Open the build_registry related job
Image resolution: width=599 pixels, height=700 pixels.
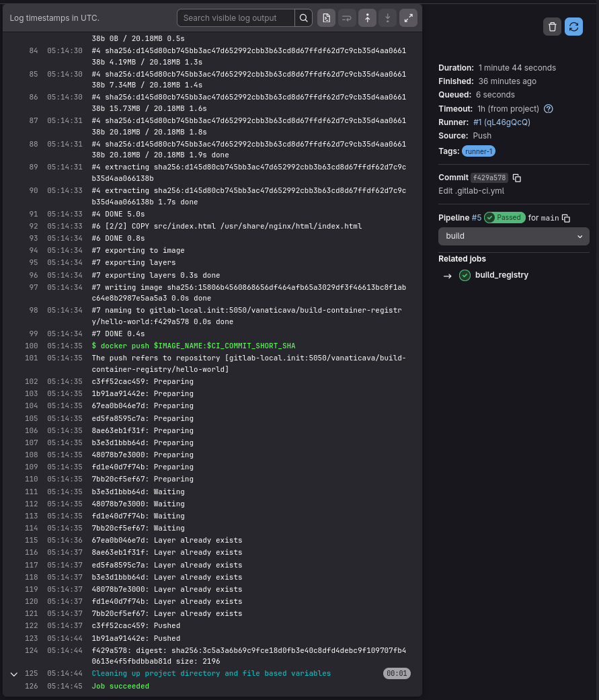(502, 275)
